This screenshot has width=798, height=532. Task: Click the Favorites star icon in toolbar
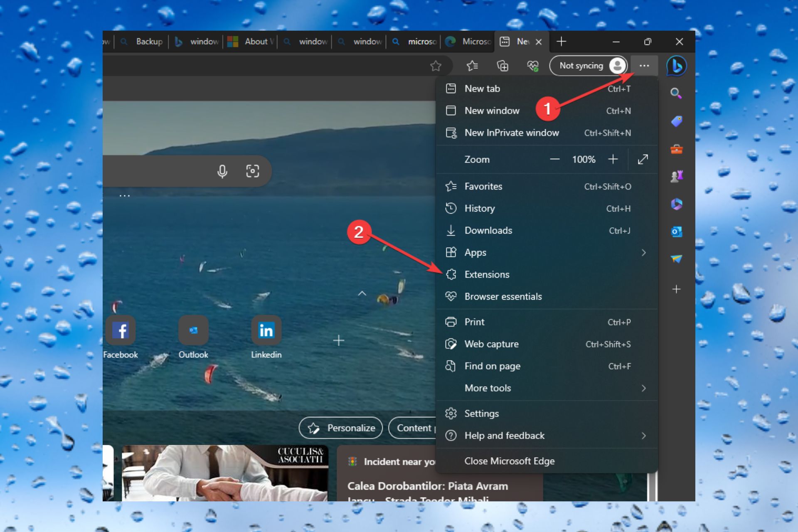point(473,66)
